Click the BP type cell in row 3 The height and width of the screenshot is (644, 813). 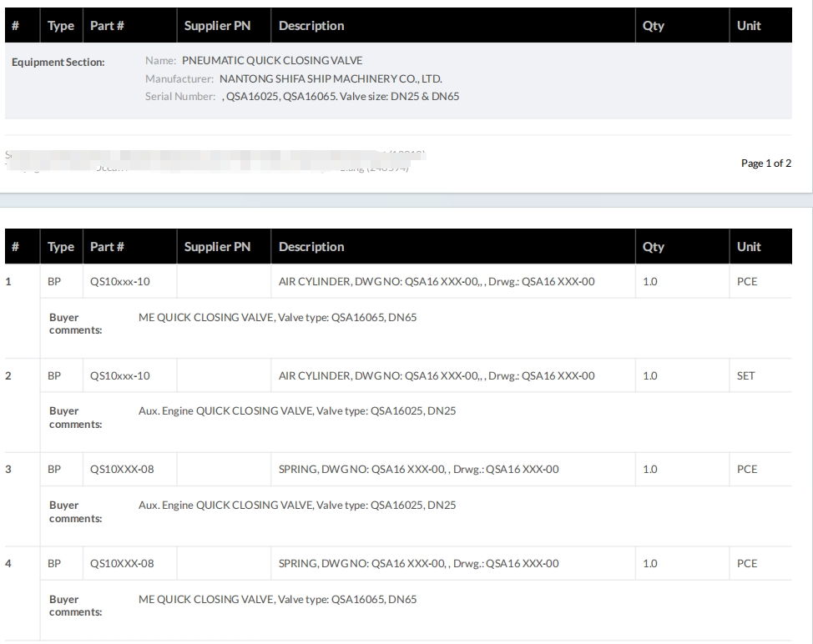pyautogui.click(x=54, y=470)
